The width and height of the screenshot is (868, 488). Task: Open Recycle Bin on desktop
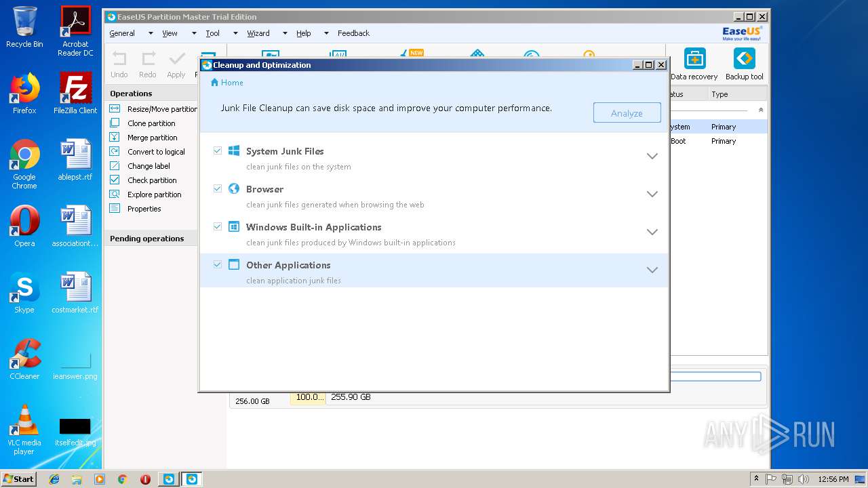pos(24,27)
